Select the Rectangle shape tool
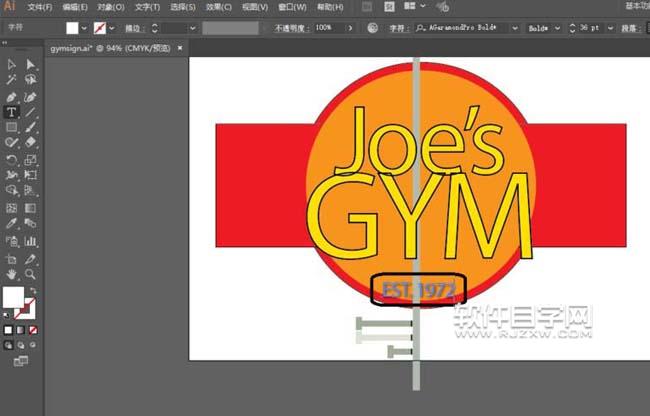The width and height of the screenshot is (650, 416). click(x=12, y=128)
